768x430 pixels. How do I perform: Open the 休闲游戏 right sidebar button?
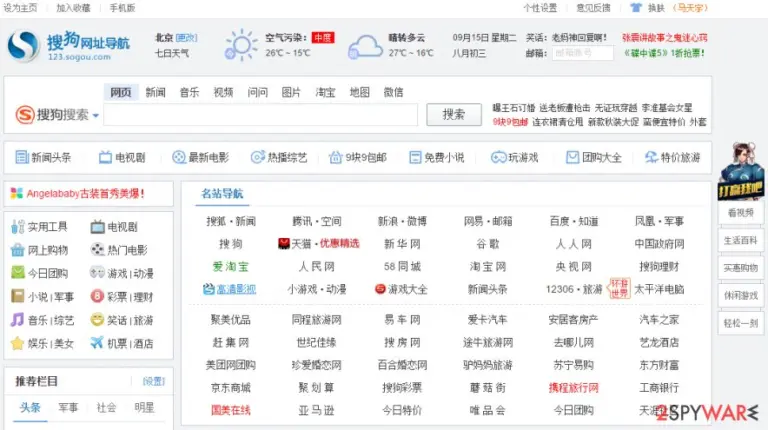click(x=741, y=295)
